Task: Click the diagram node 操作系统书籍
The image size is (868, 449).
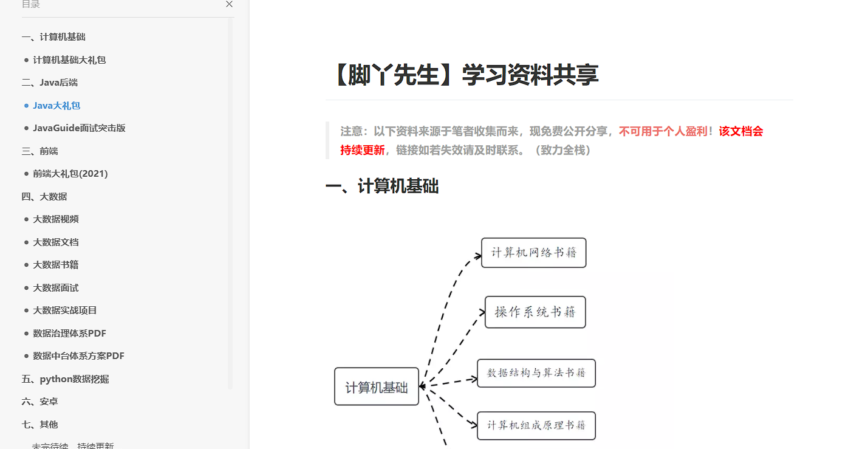Action: click(535, 312)
